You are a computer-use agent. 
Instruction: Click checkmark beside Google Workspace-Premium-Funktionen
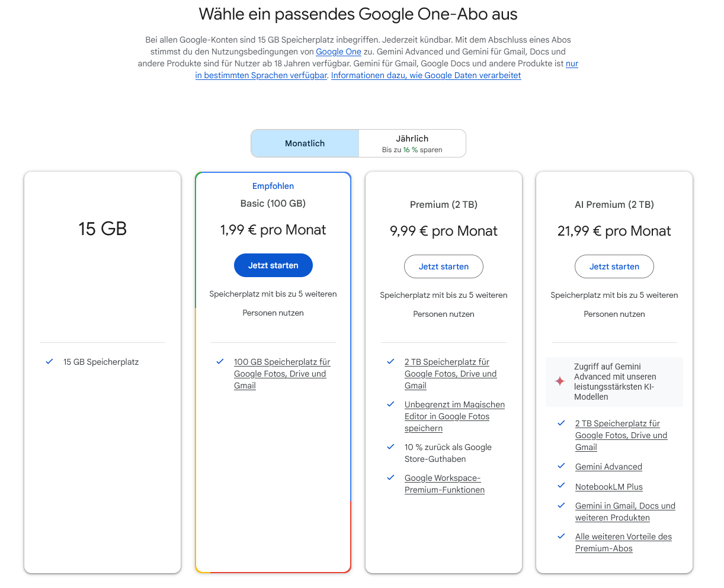(391, 477)
